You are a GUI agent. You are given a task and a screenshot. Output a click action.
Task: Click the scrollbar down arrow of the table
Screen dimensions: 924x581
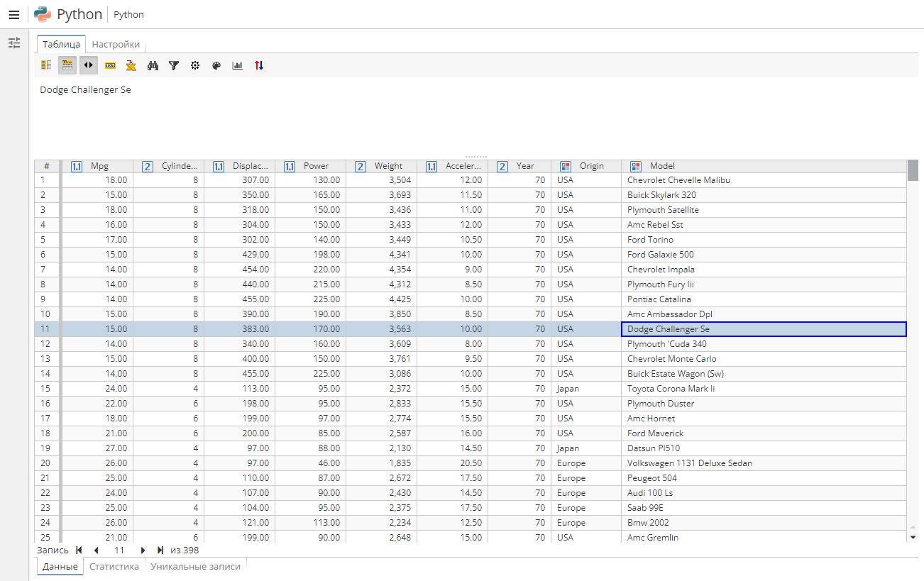tap(913, 537)
